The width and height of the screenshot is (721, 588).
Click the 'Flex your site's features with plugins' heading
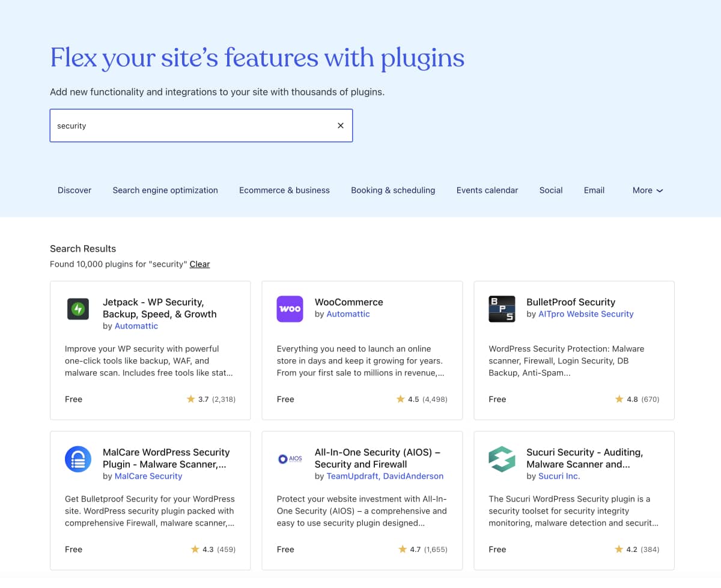tap(257, 58)
